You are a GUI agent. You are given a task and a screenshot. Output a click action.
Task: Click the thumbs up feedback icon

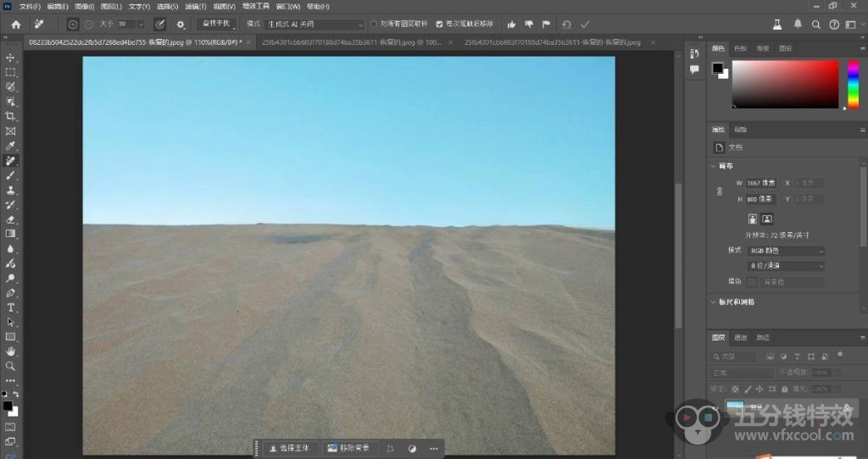[511, 25]
